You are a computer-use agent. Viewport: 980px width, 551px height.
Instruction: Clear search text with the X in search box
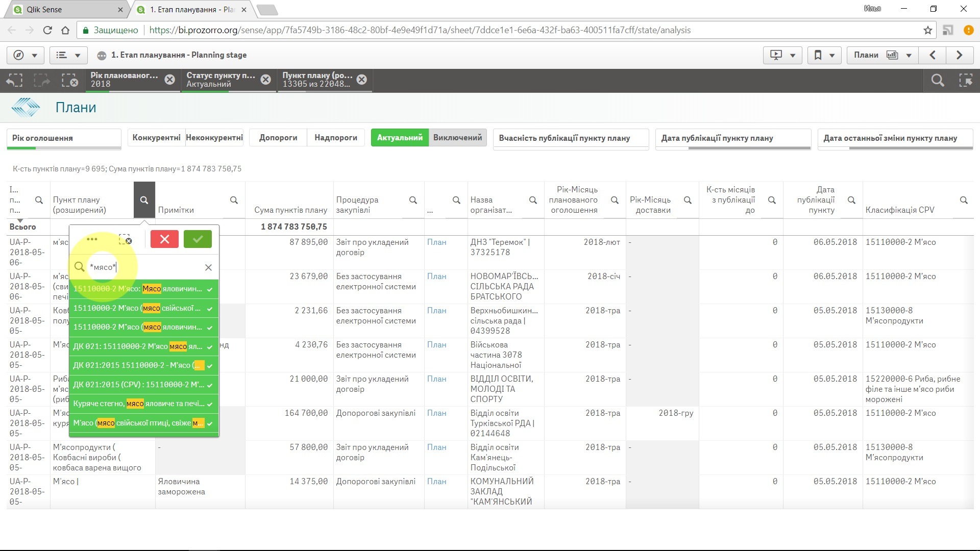(x=208, y=267)
